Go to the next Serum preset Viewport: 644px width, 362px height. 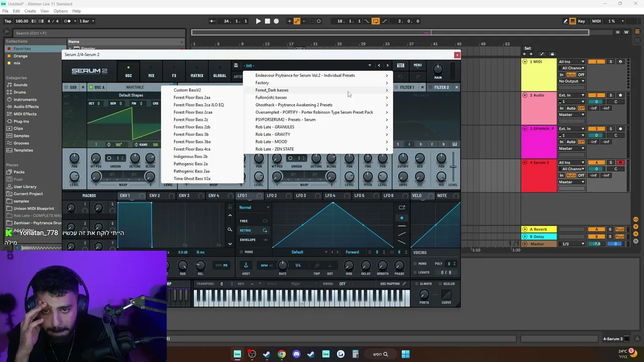pyautogui.click(x=387, y=65)
